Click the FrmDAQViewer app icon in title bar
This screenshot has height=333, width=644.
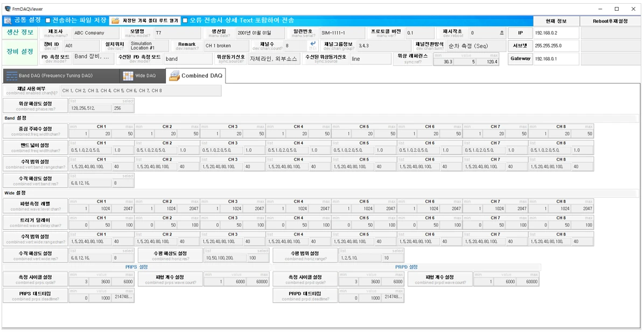pyautogui.click(x=8, y=9)
